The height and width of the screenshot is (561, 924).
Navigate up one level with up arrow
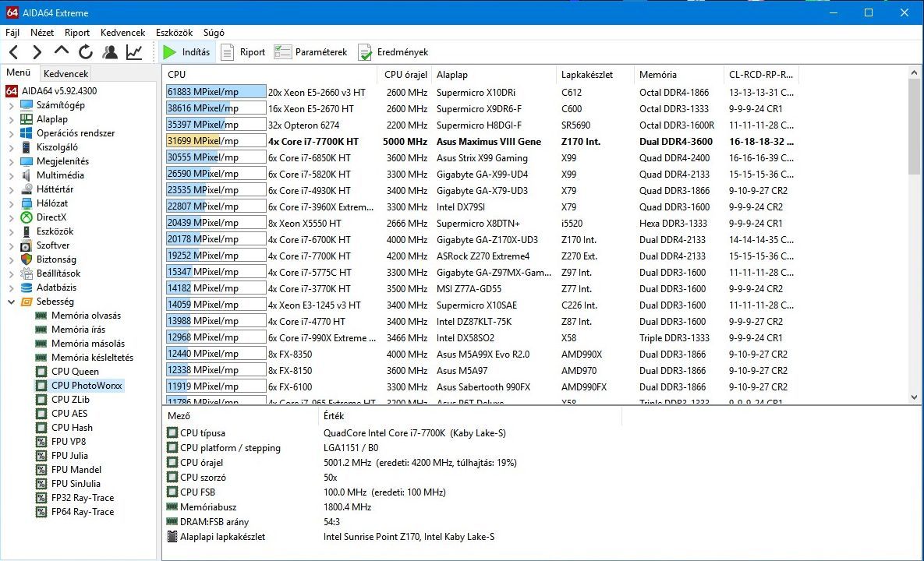click(62, 51)
